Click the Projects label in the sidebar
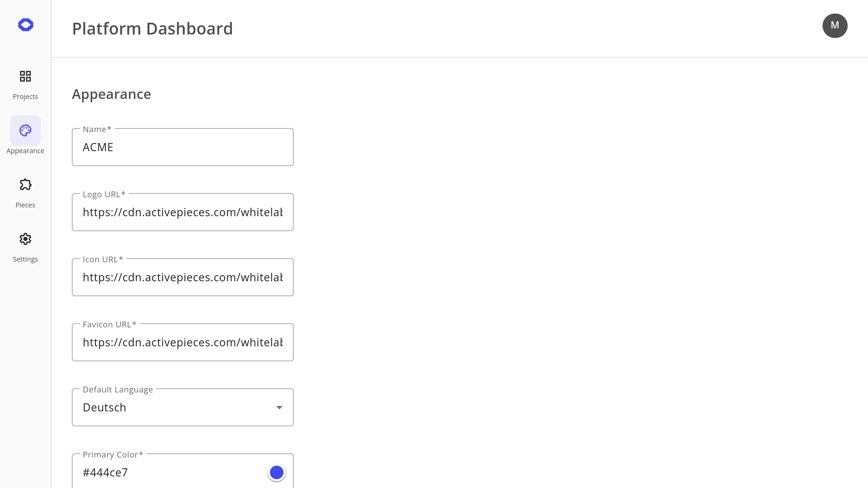 point(25,97)
